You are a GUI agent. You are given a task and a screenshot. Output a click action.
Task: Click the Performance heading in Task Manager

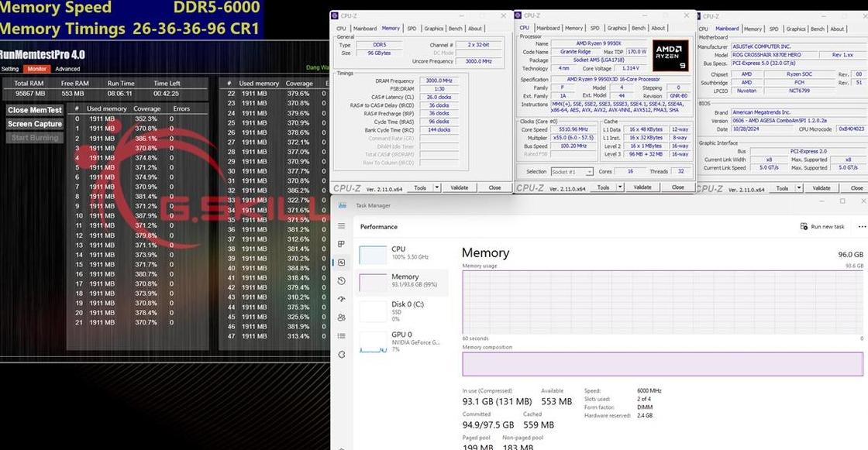(379, 227)
